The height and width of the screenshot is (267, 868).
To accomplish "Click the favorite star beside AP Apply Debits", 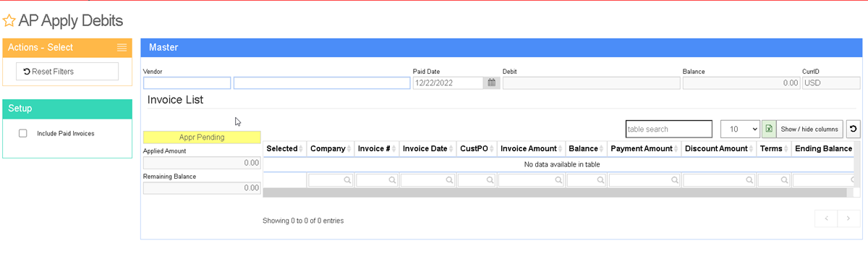I will point(9,21).
